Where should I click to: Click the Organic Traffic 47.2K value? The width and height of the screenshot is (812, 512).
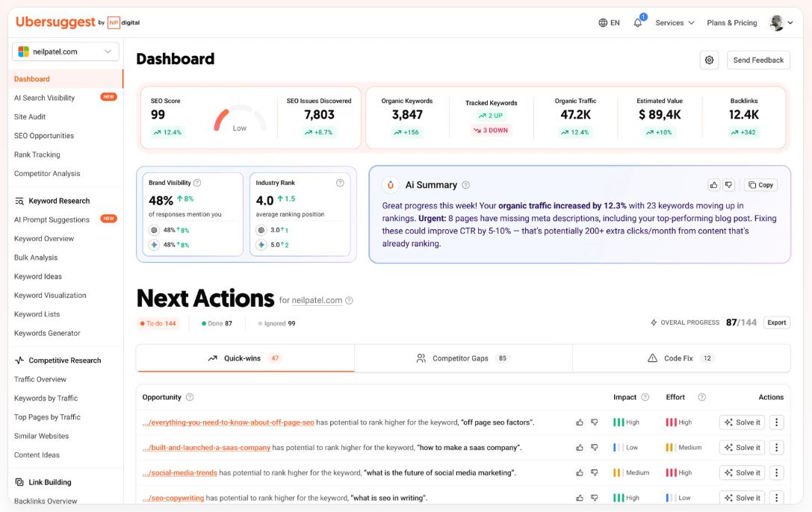(575, 115)
